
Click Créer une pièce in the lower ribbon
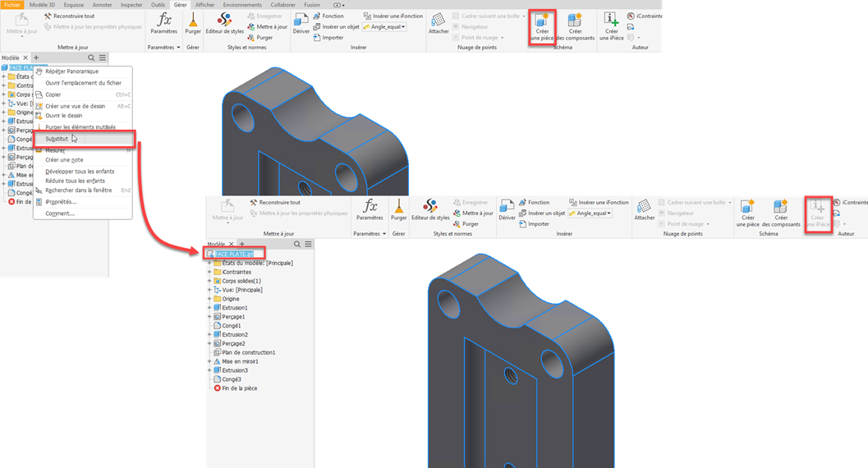click(x=747, y=213)
